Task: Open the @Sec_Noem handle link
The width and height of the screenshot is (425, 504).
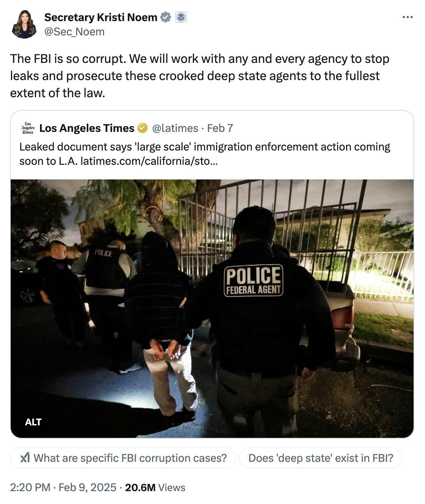Action: coord(74,32)
